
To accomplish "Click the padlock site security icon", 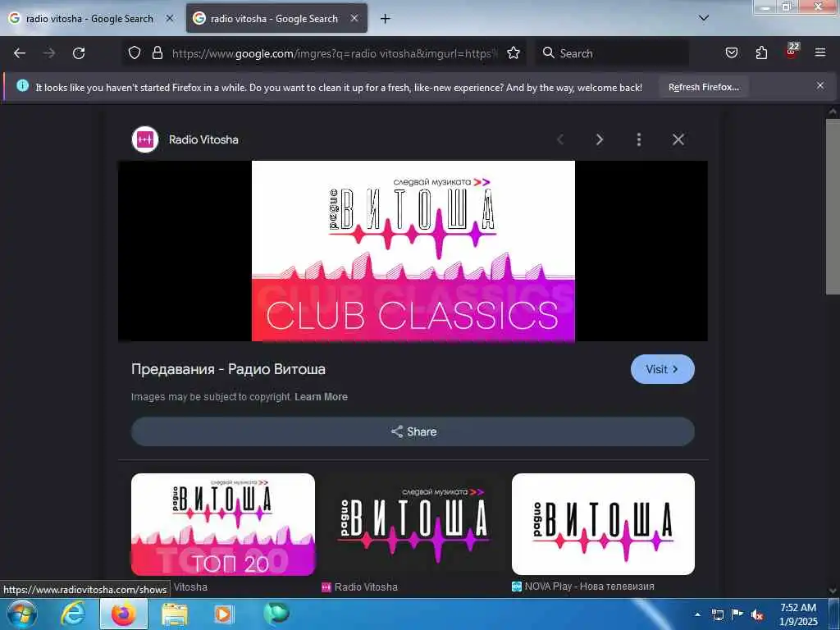I will click(x=157, y=52).
